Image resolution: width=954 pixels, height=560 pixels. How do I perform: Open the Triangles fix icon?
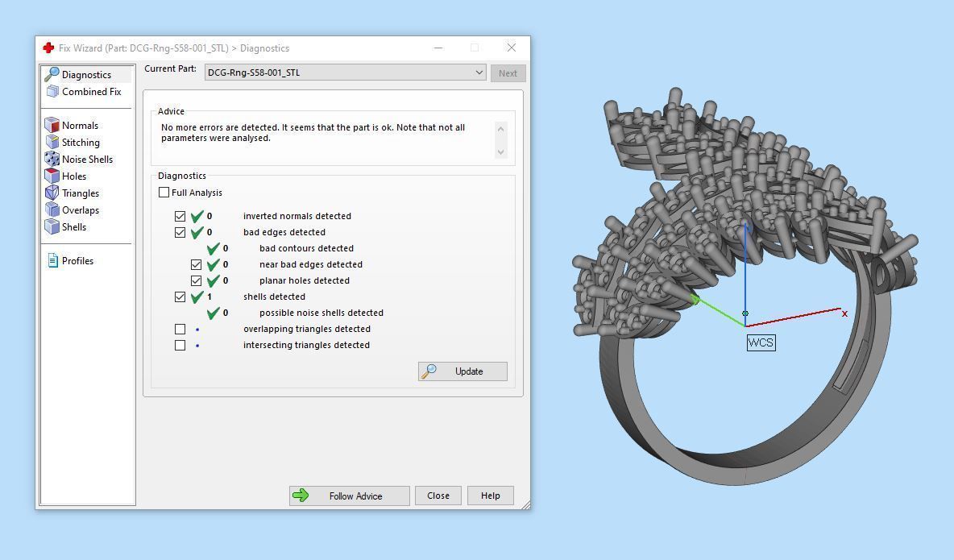pos(52,193)
